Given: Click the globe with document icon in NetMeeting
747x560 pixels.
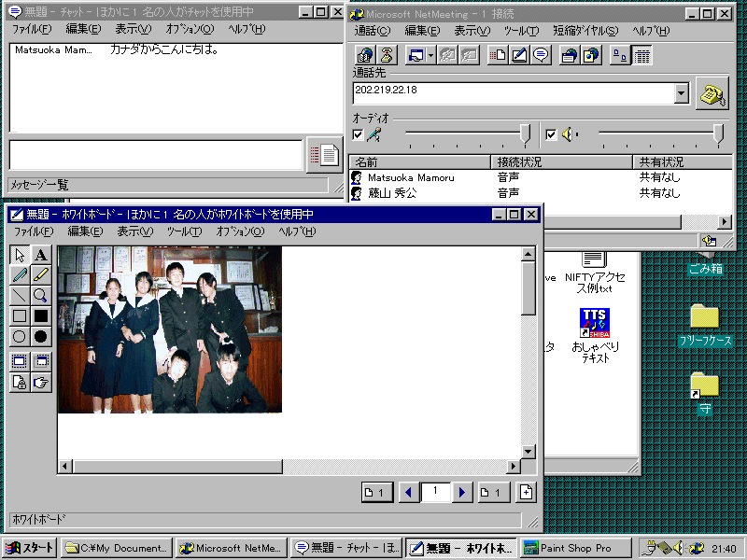Looking at the screenshot, I should [591, 56].
